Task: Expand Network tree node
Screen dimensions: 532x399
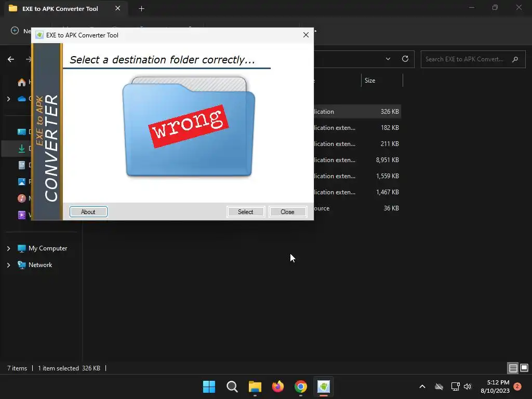Action: tap(8, 265)
